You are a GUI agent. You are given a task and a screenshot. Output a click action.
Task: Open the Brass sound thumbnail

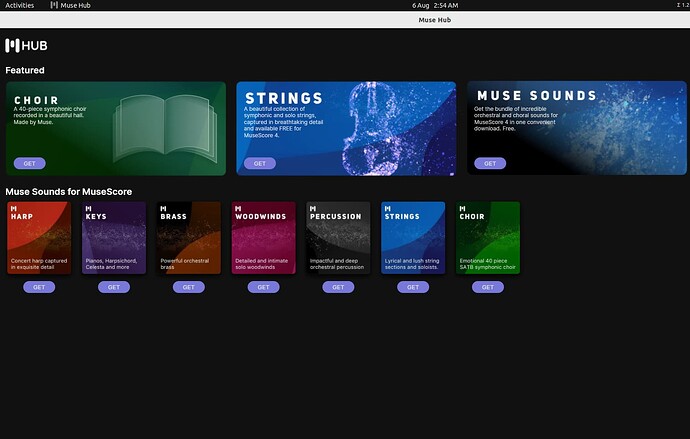(x=188, y=238)
